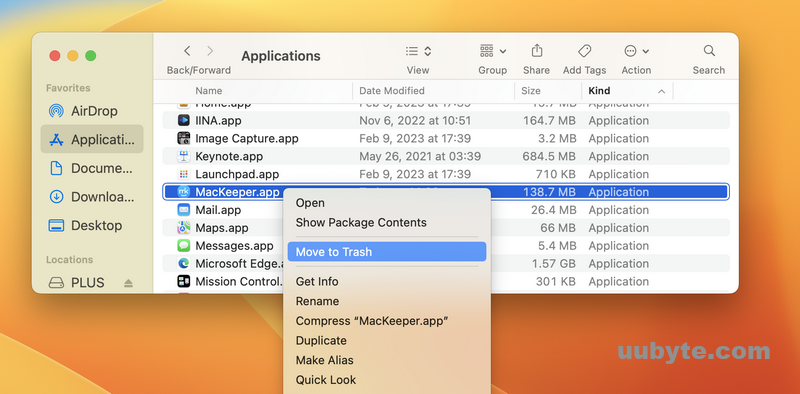Choose Open from the context menu

387,203
